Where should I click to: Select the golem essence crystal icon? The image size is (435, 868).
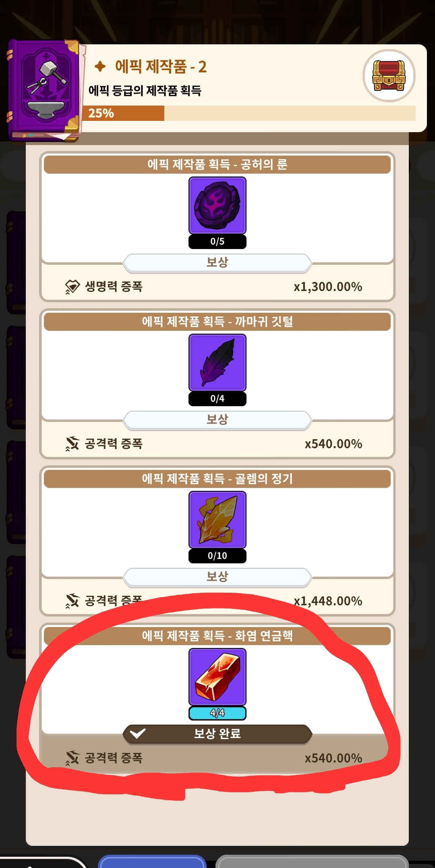coord(217,520)
